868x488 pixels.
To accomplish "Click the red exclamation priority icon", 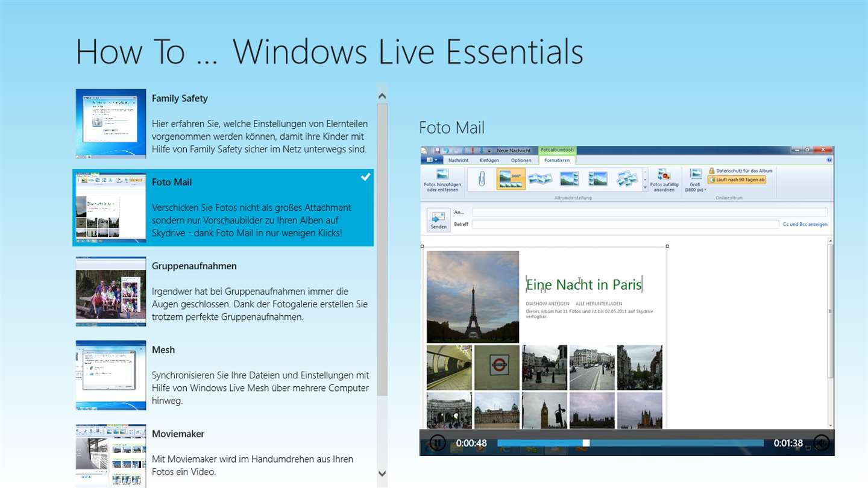I will [473, 150].
